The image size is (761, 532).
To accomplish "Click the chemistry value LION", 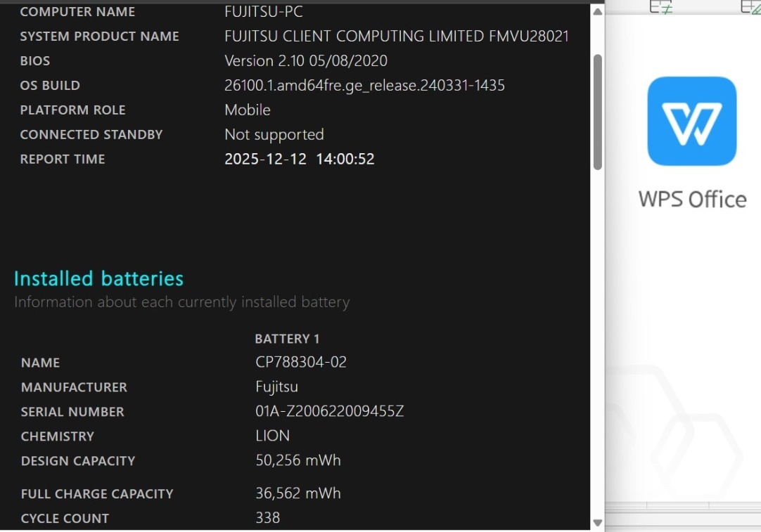I will click(273, 436).
